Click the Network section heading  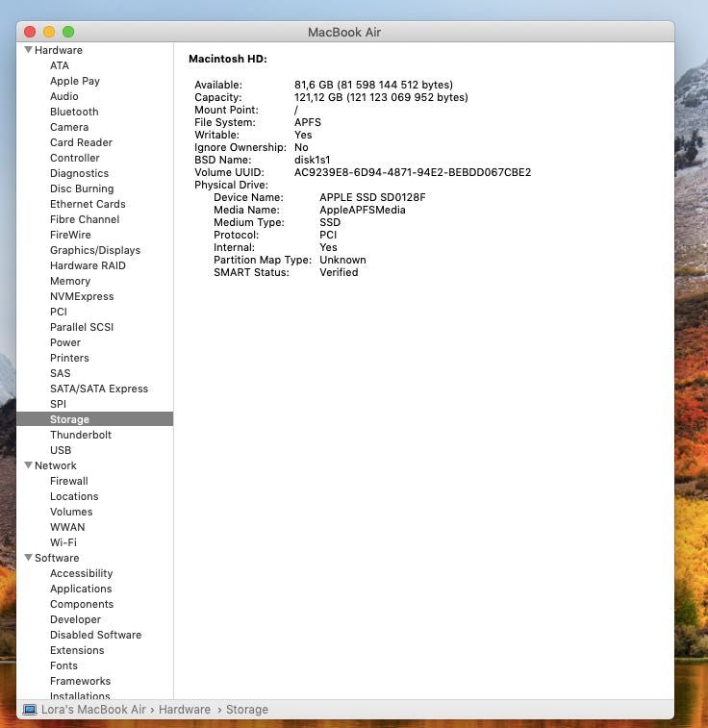(x=55, y=465)
